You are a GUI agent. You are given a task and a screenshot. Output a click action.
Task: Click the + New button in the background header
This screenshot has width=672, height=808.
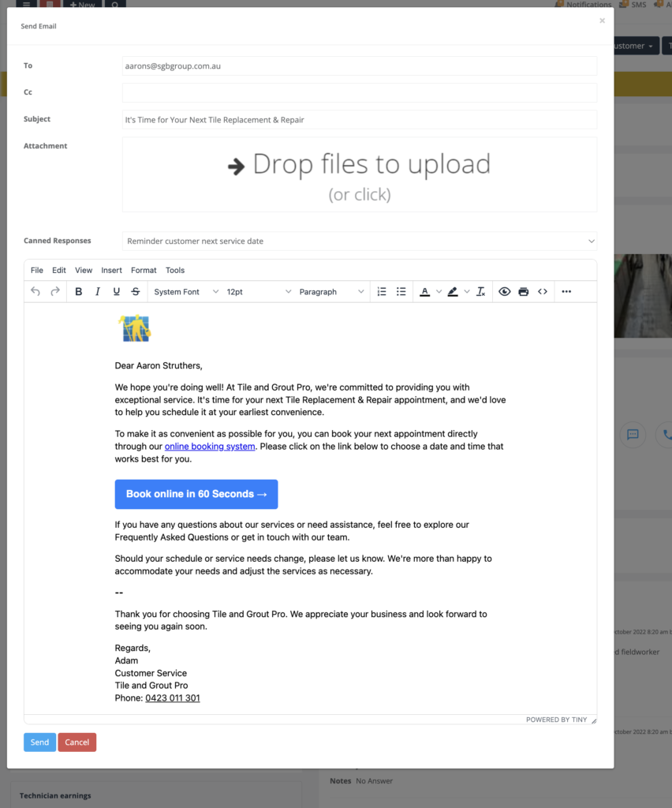point(82,4)
